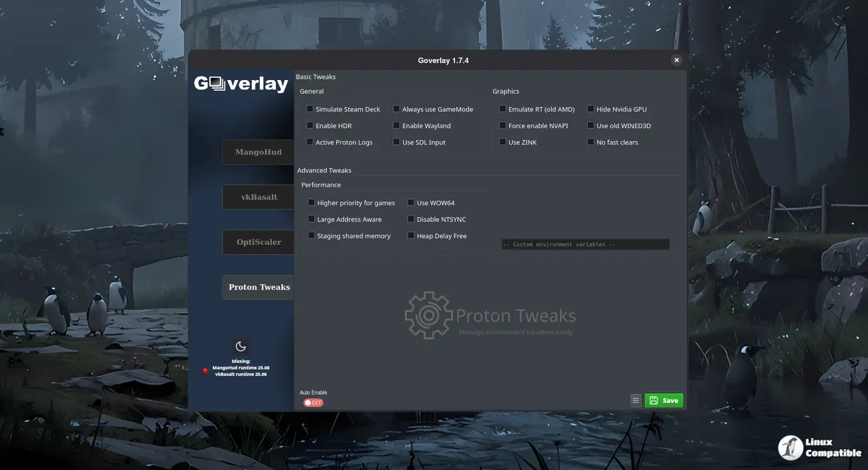Close the Goverlay window
The width and height of the screenshot is (868, 470).
coord(676,60)
